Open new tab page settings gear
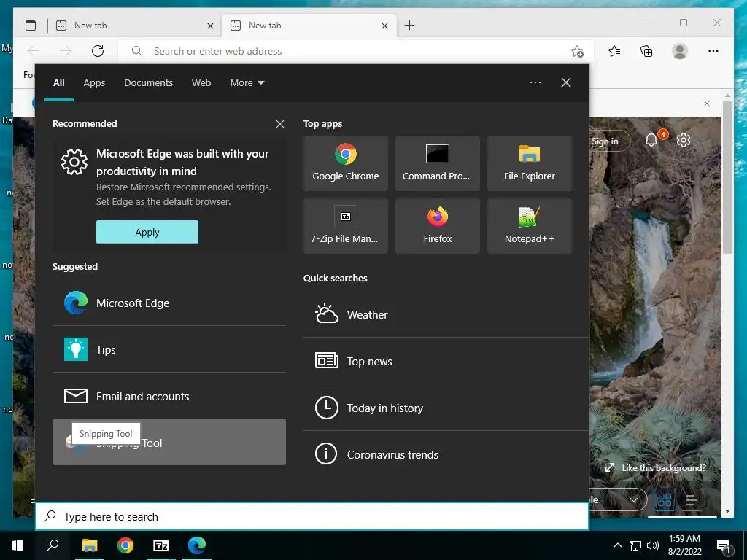 click(x=684, y=140)
